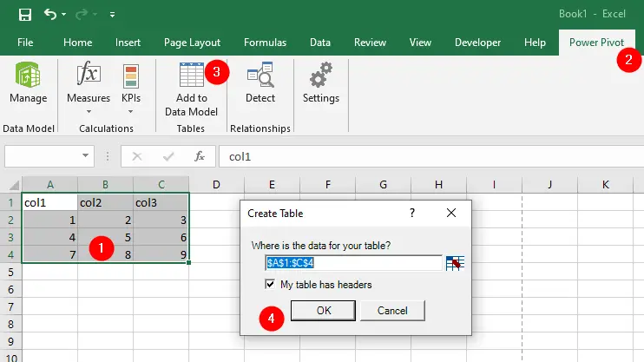Open the Developer tab
Viewport: 644px width, 362px height.
(477, 43)
